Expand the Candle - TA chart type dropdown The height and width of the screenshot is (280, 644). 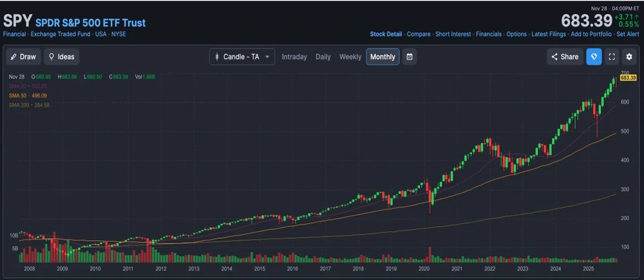pyautogui.click(x=242, y=57)
